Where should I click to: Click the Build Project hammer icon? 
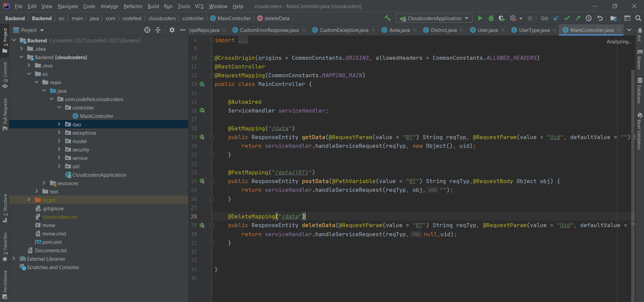click(387, 18)
